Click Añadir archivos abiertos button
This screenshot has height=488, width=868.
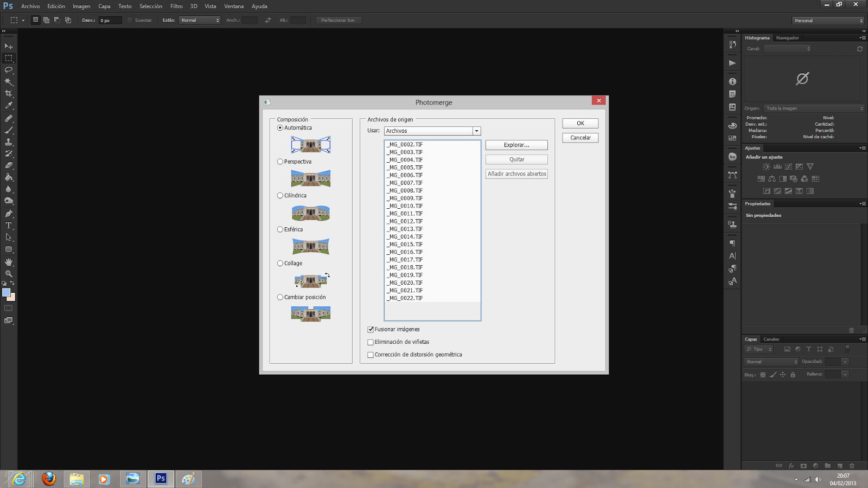pos(516,174)
